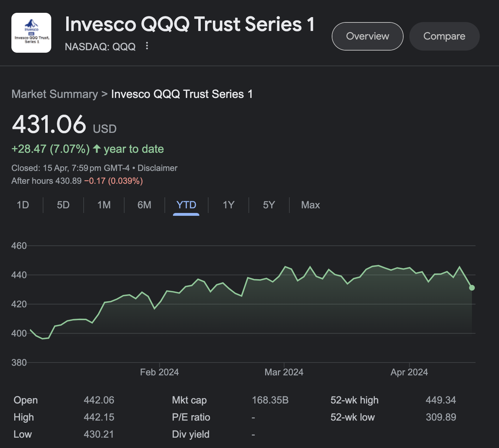Show the Max chart range
Viewport: 499px width, 448px height.
[310, 205]
